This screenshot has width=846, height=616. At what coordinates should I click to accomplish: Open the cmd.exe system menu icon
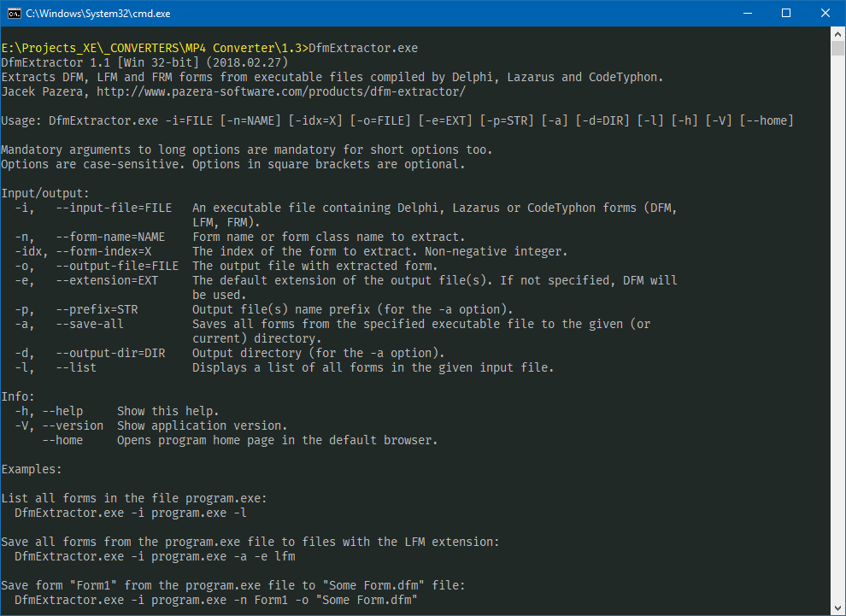click(14, 14)
